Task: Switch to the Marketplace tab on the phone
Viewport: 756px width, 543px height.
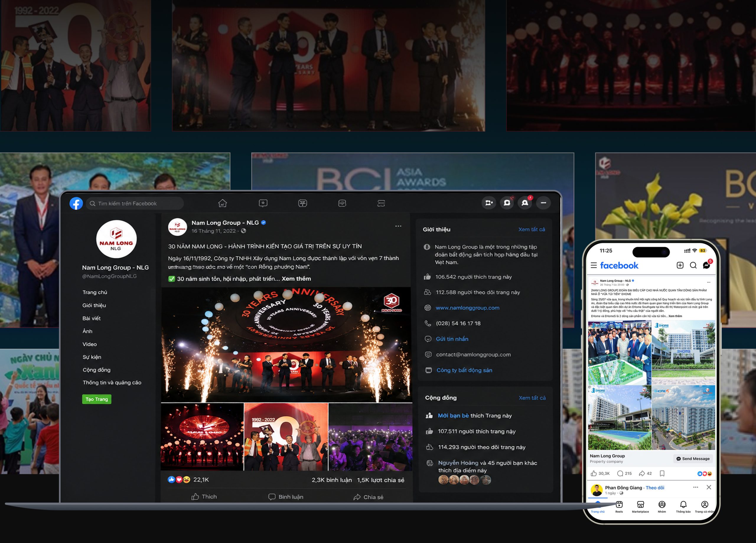Action: [x=640, y=507]
